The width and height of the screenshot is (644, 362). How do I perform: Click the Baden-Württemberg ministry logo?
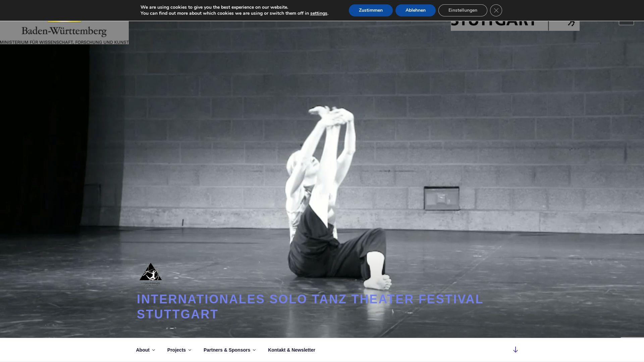pos(64,33)
